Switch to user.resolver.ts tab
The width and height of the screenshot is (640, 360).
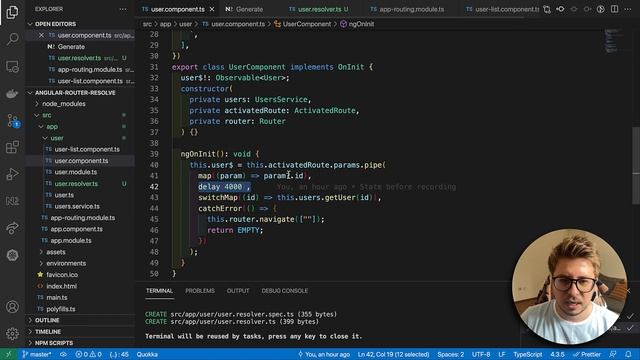tap(319, 9)
